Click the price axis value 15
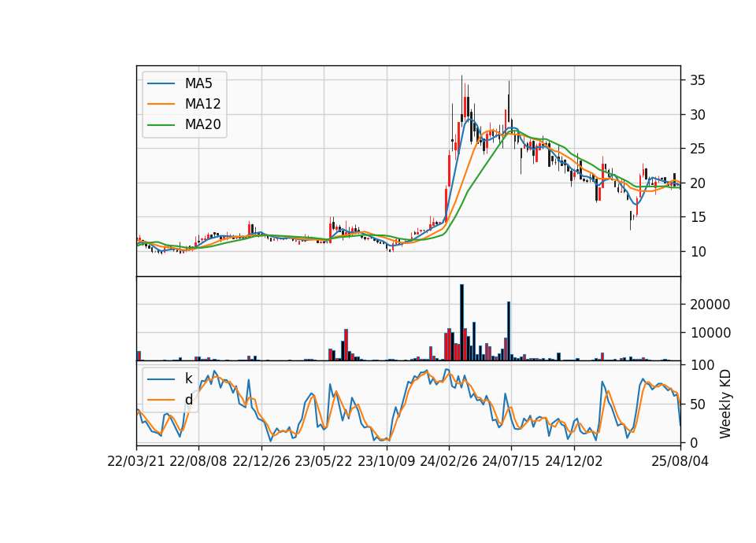The image size is (756, 543). pyautogui.click(x=697, y=217)
